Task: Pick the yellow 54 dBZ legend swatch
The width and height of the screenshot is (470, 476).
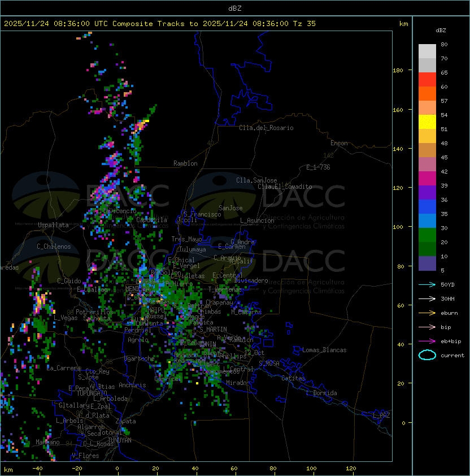Action: (x=427, y=122)
